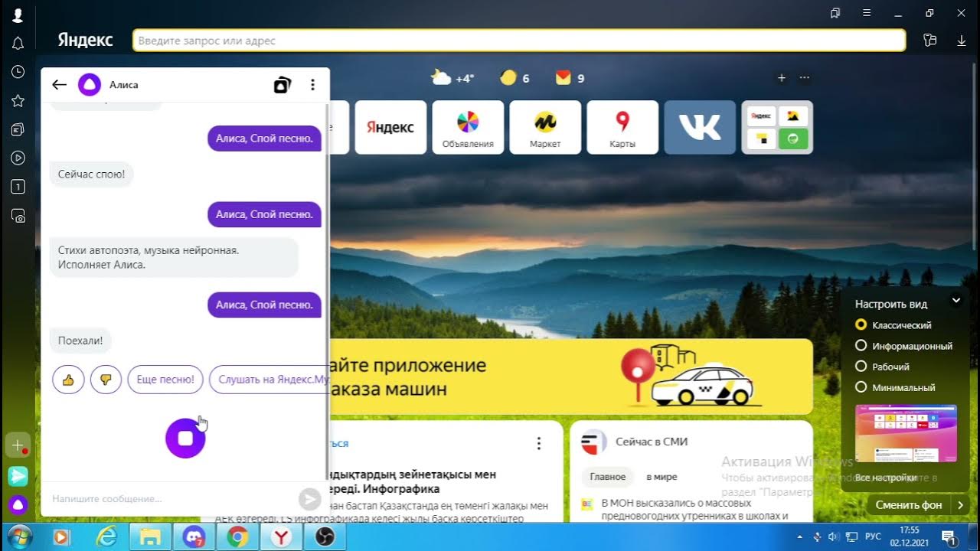Dislike Alice's answer with thumbs down
This screenshot has height=551, width=980.
point(106,379)
